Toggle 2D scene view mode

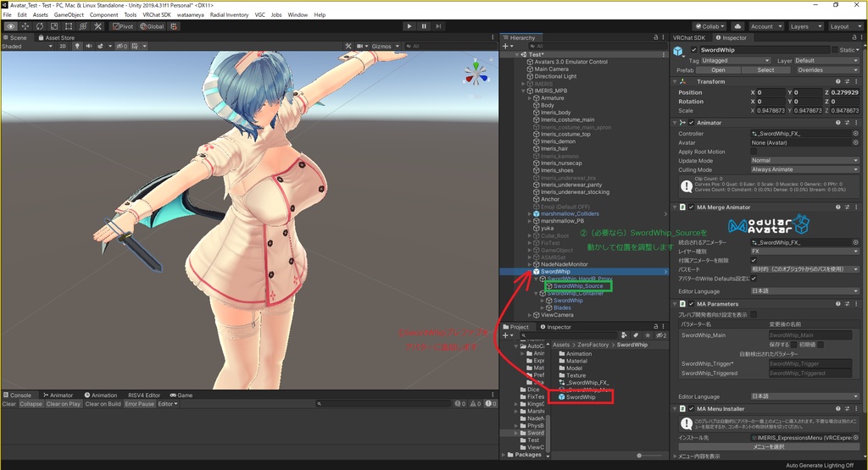pyautogui.click(x=63, y=46)
